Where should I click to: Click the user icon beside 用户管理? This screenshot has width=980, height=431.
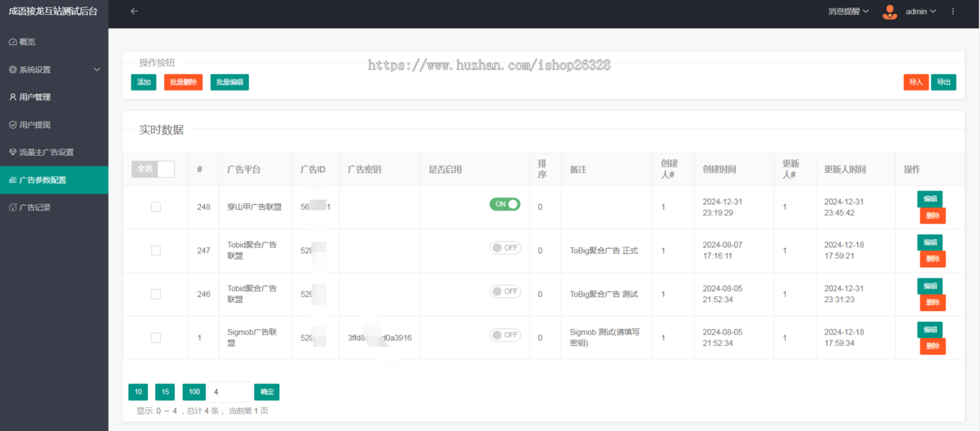[12, 97]
